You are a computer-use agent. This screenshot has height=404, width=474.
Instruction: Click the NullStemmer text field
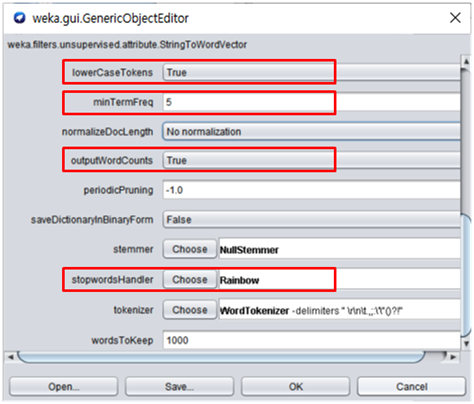340,249
